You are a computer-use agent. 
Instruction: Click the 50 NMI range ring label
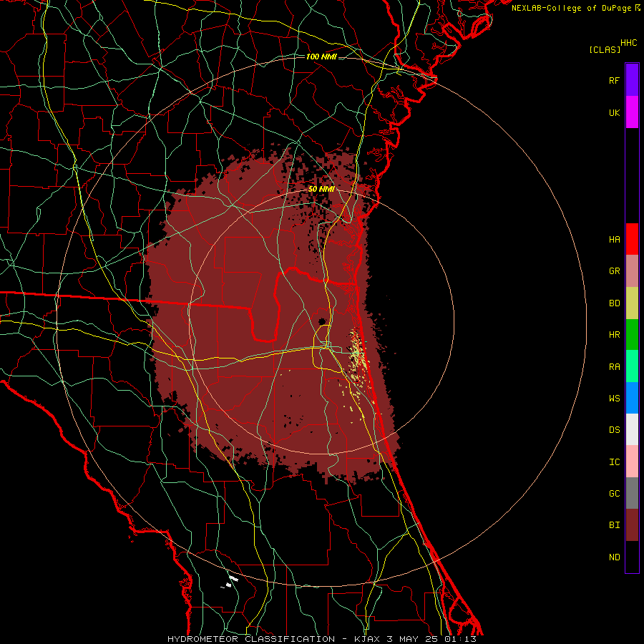coord(321,189)
